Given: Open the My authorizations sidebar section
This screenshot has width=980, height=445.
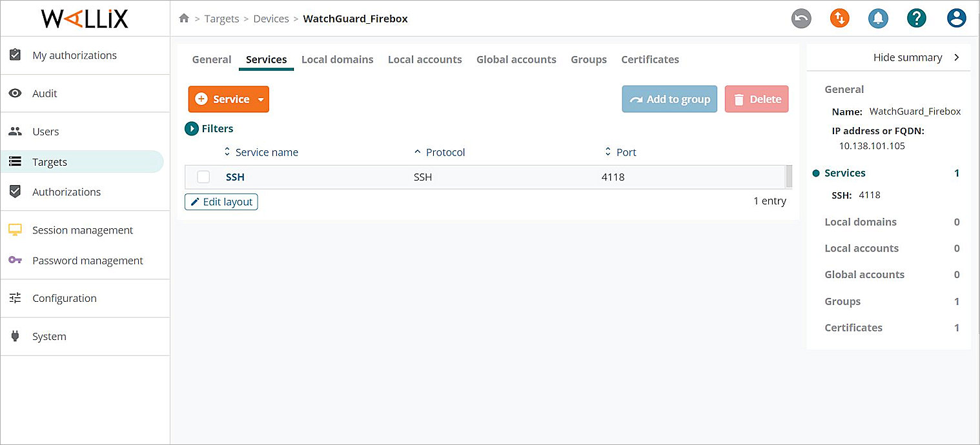Looking at the screenshot, I should coord(75,55).
